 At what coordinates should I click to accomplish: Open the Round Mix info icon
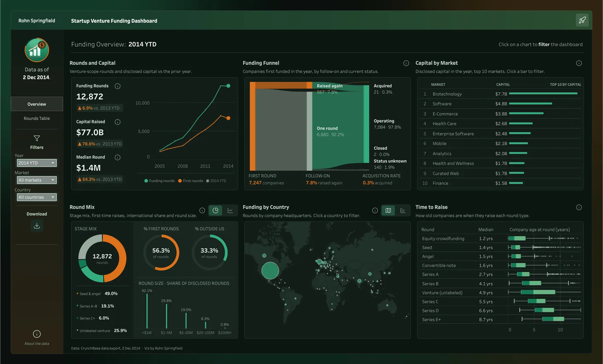[202, 210]
